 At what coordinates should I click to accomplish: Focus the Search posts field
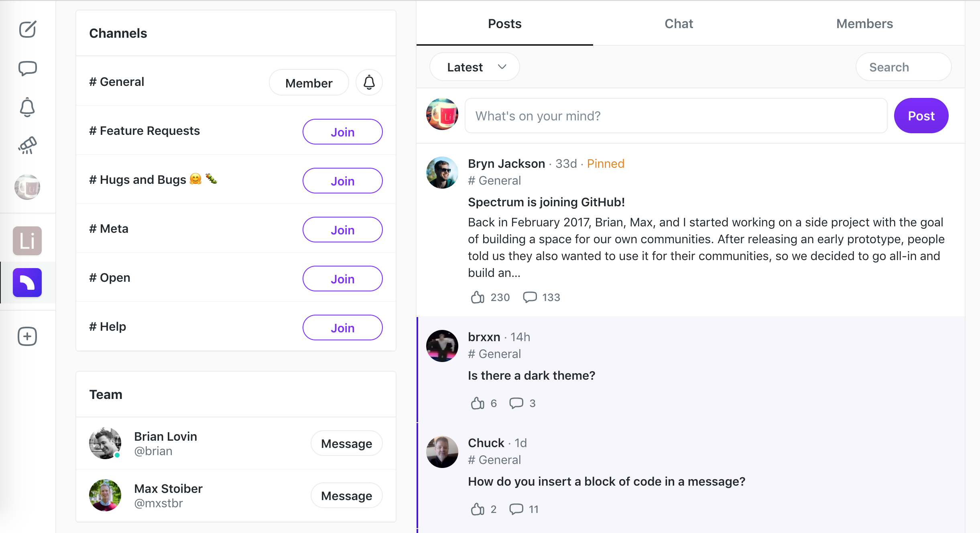pyautogui.click(x=903, y=67)
